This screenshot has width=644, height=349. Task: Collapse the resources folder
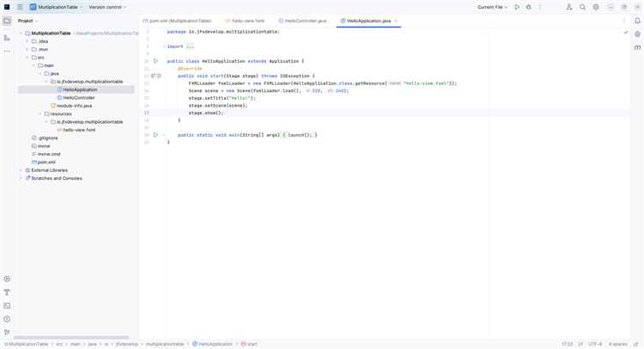click(x=39, y=113)
